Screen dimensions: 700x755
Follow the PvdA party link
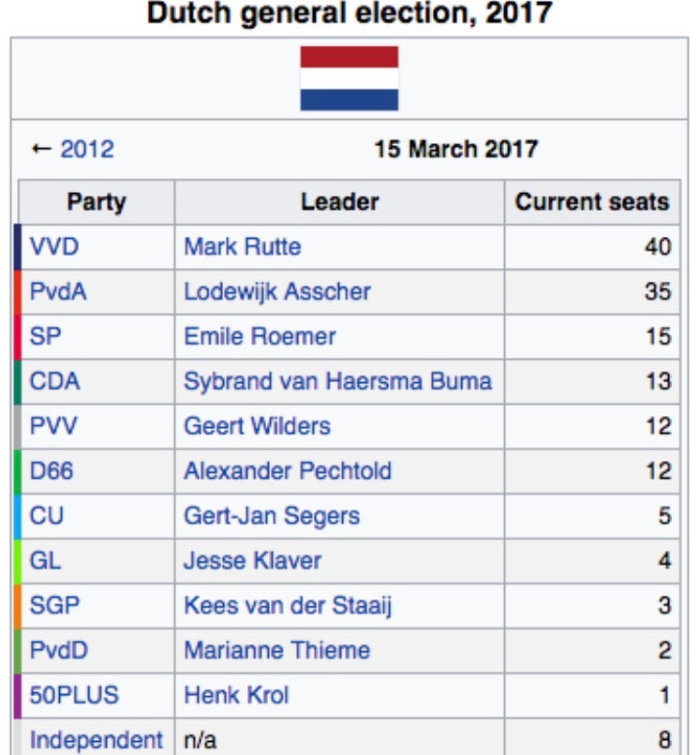point(58,291)
